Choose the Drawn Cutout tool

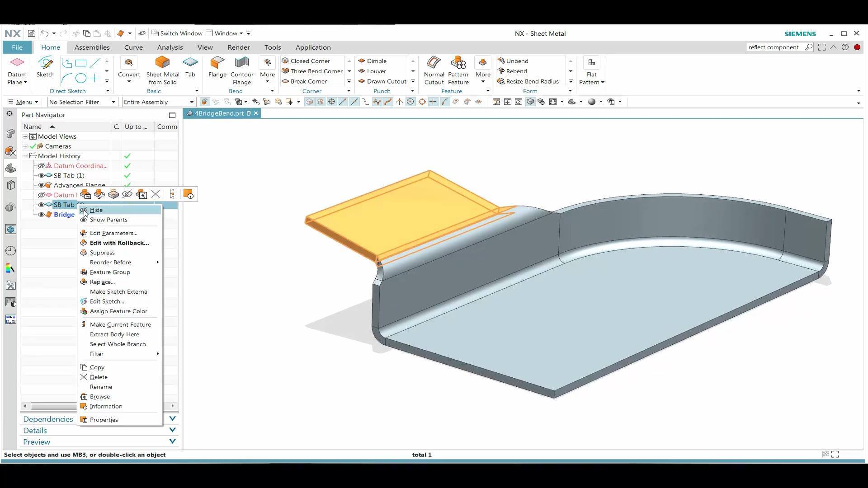click(382, 81)
